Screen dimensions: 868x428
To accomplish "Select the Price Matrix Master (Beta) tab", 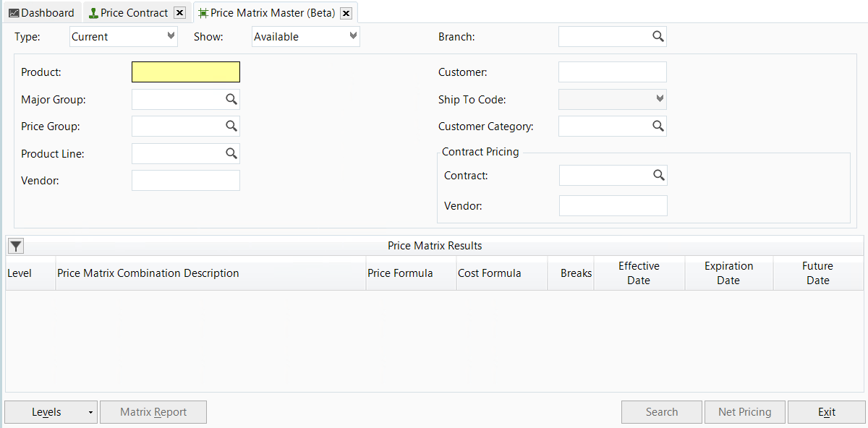I will (x=268, y=12).
